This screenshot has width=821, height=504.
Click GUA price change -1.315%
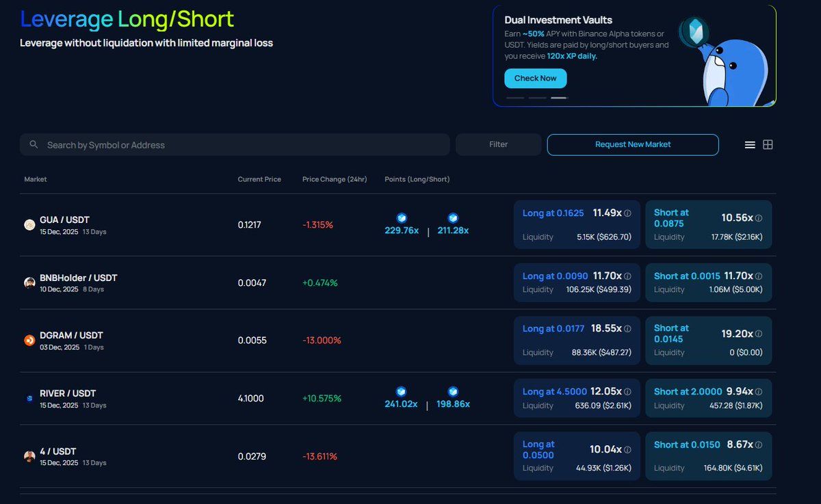tap(317, 225)
